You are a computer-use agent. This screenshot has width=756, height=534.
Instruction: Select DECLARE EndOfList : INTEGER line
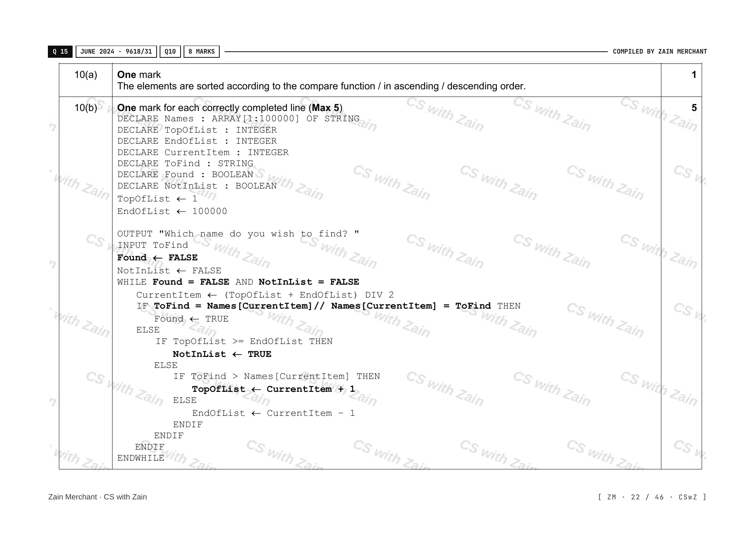(x=197, y=141)
